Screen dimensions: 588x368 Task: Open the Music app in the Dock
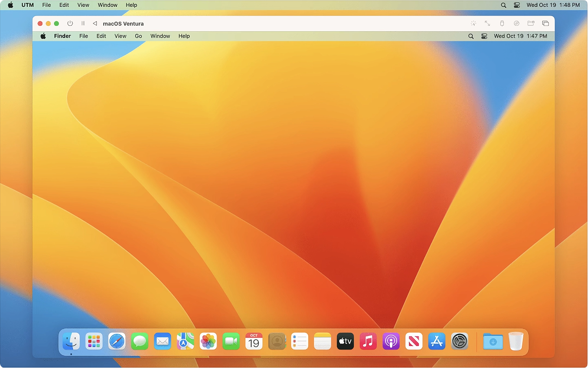[x=368, y=341]
